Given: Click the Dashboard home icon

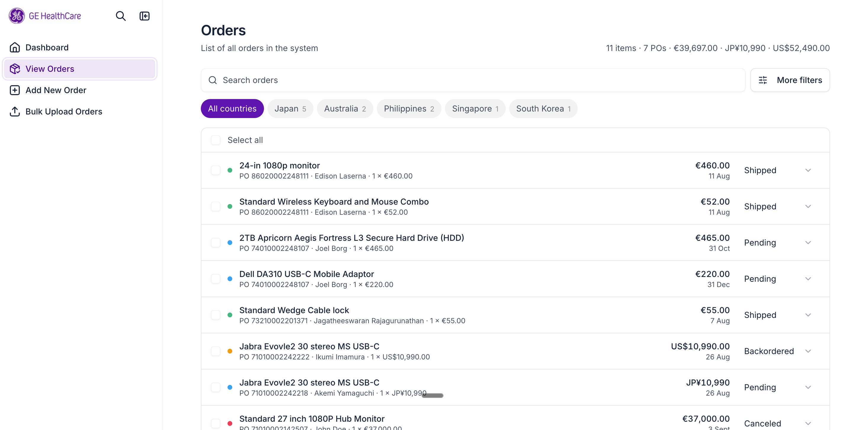Looking at the screenshot, I should click(15, 47).
